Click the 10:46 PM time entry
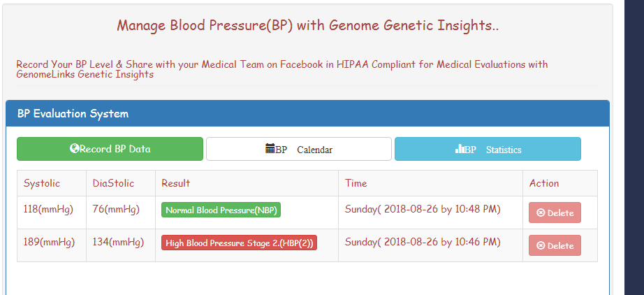The image size is (644, 295). click(423, 242)
